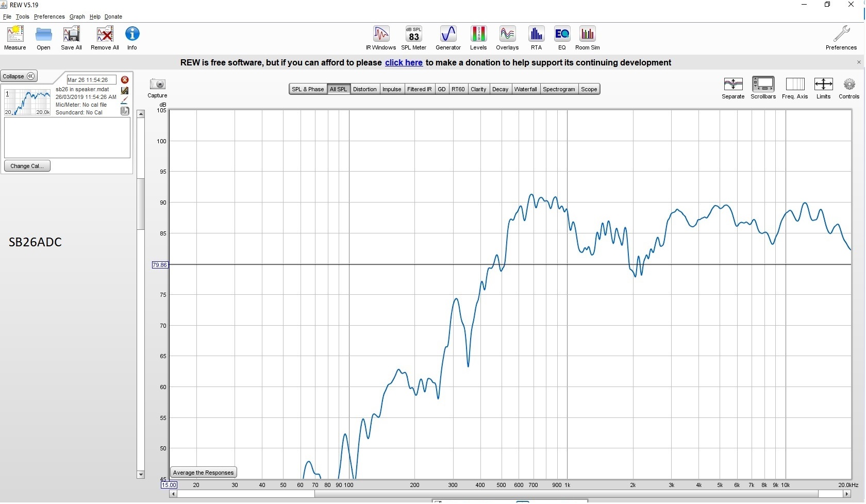Screen dimensions: 866x504
Task: Switch to SPL & Phase tab
Action: coord(308,89)
